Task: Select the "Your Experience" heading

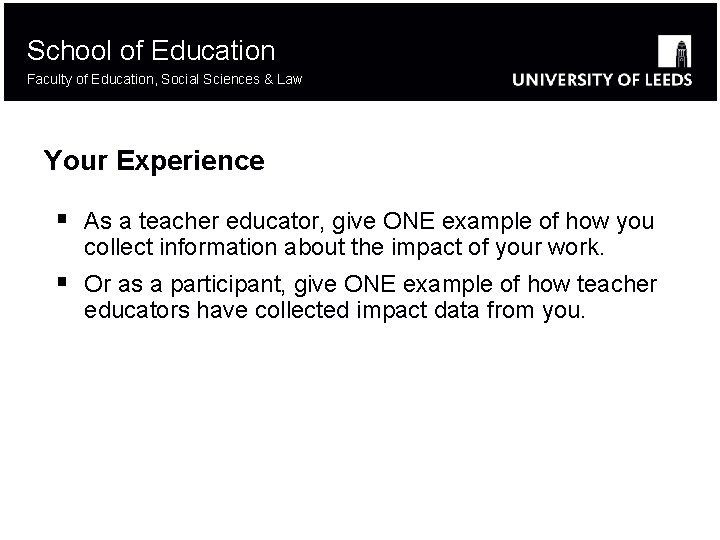Action: click(154, 161)
